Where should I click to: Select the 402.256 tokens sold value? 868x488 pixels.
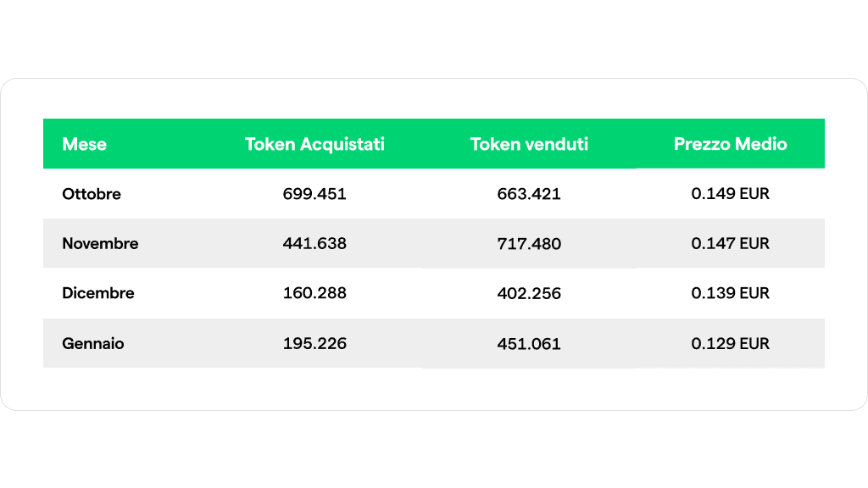[529, 293]
